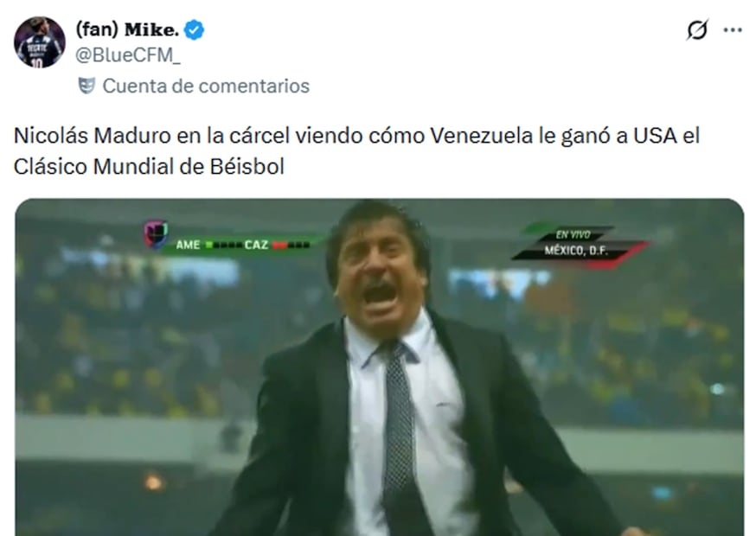
Task: Click the channel logo in video overlay
Action: tap(156, 234)
